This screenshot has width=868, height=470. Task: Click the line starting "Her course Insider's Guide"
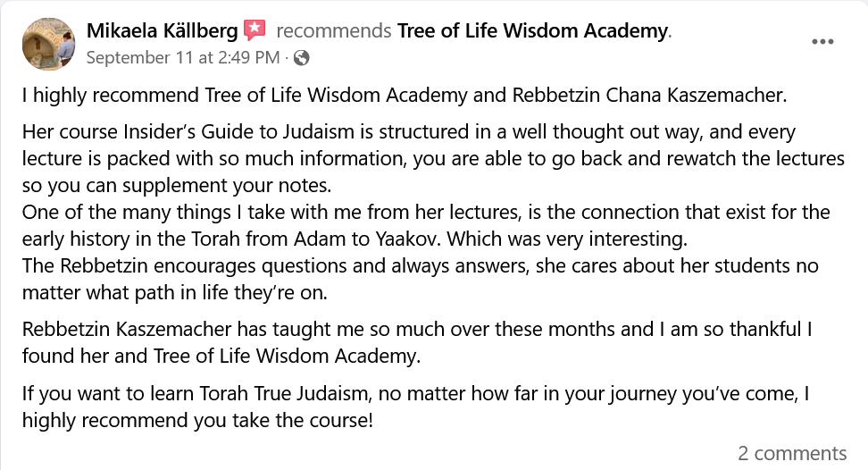[x=409, y=131]
